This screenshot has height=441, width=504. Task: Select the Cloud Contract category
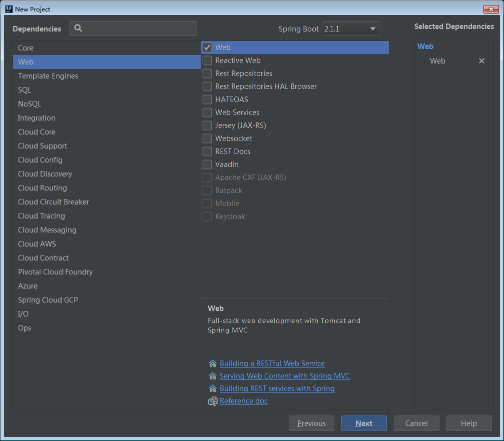click(x=107, y=258)
